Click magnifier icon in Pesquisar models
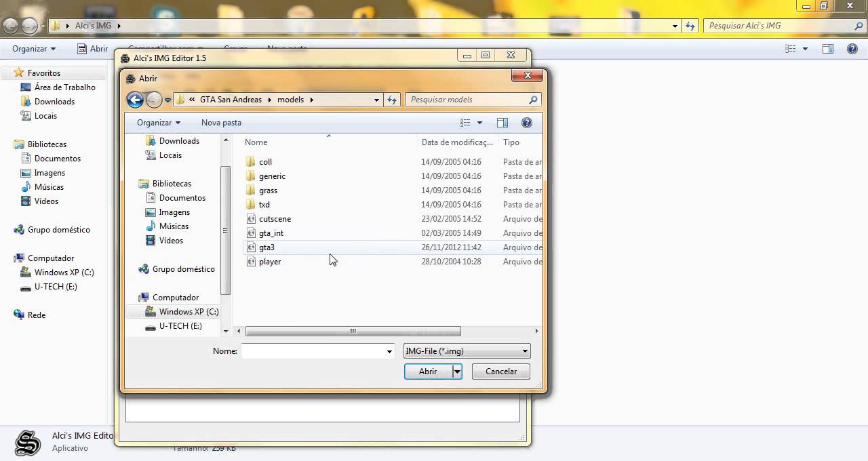The height and width of the screenshot is (461, 868). pos(534,100)
